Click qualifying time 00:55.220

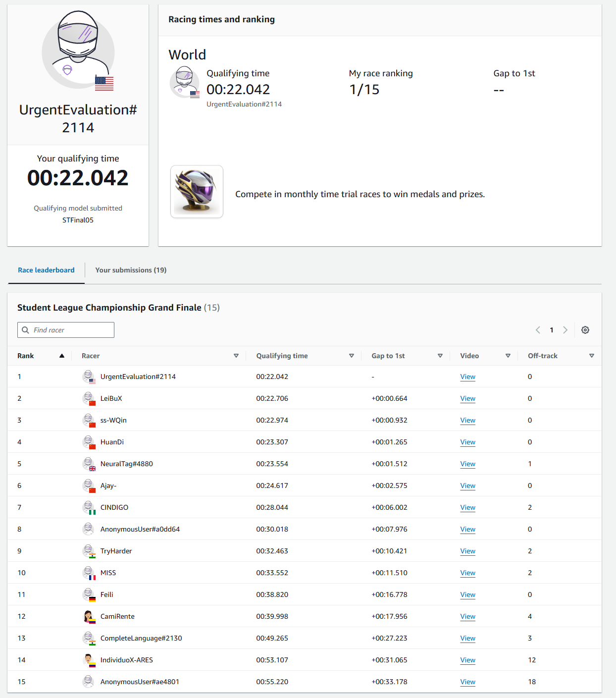click(272, 682)
